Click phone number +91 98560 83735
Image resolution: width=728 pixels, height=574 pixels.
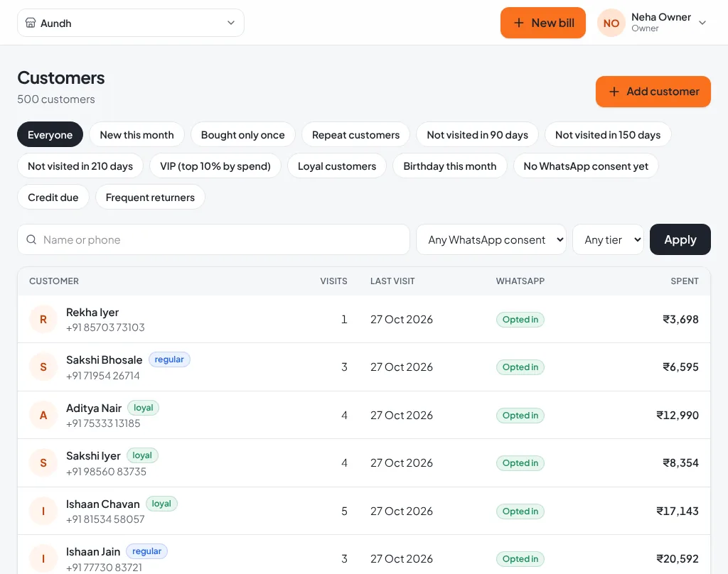tap(106, 472)
